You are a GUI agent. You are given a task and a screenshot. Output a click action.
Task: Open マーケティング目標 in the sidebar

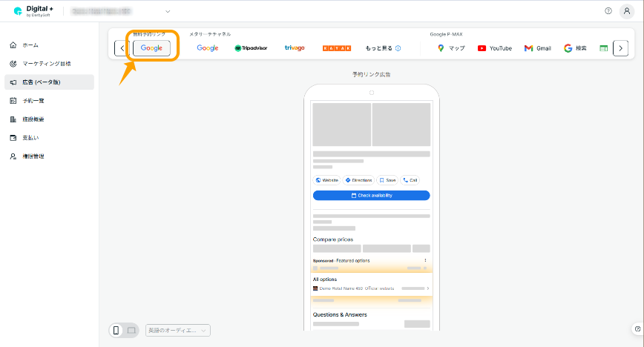[x=49, y=64]
